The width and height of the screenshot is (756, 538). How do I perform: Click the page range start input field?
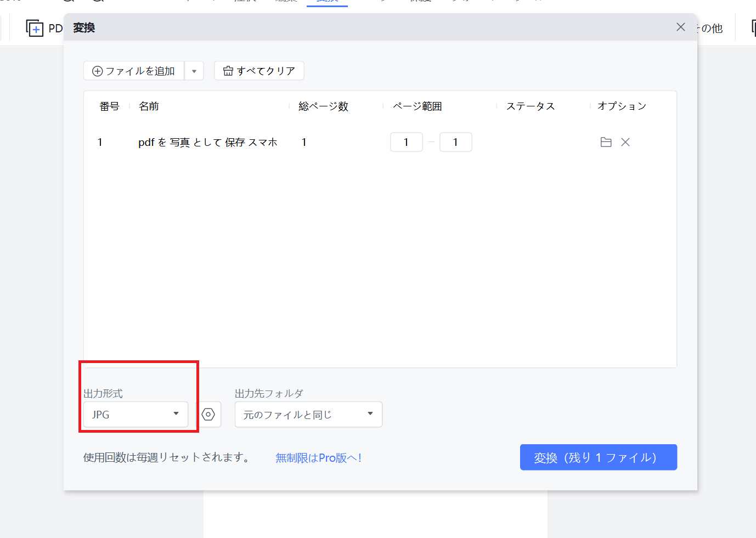(406, 141)
